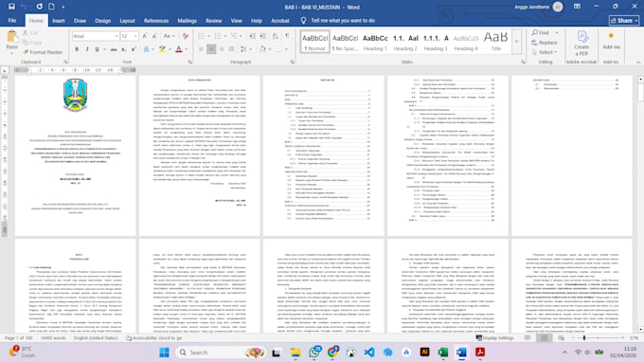The height and width of the screenshot is (362, 644).
Task: Click the Share button
Action: 624,20
